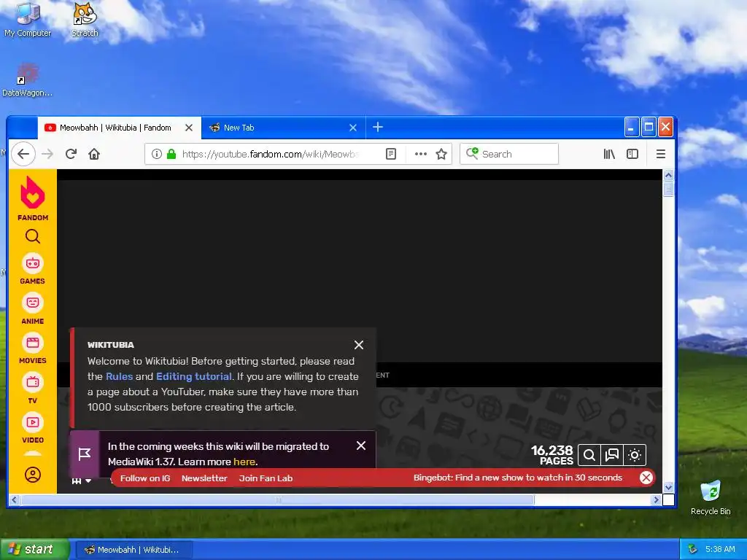Click Follow on IG link
This screenshot has height=560, width=747.
point(145,478)
